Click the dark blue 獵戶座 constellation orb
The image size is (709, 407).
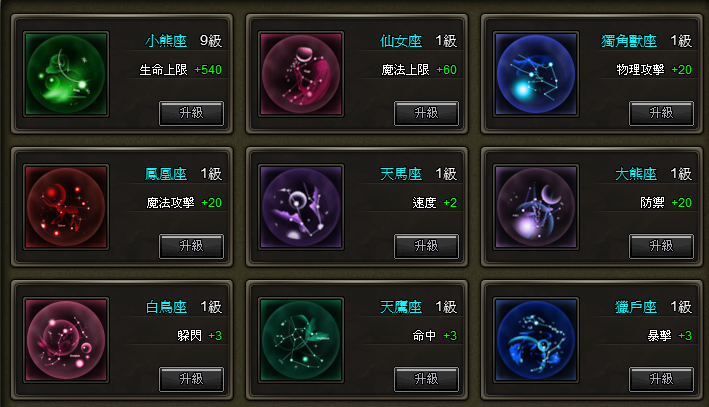536,340
